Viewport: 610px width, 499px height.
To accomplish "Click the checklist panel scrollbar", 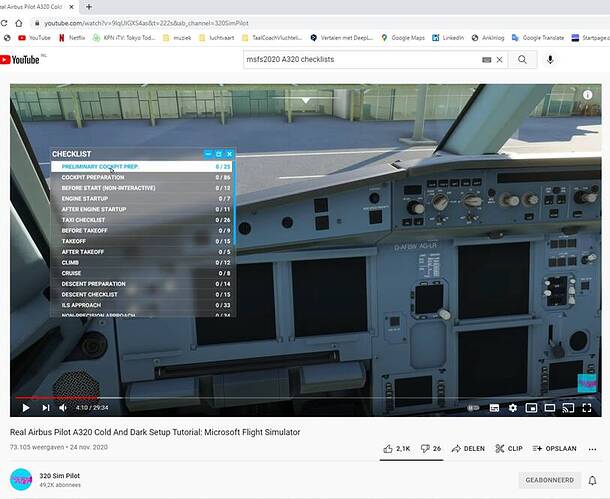I will coord(235,203).
